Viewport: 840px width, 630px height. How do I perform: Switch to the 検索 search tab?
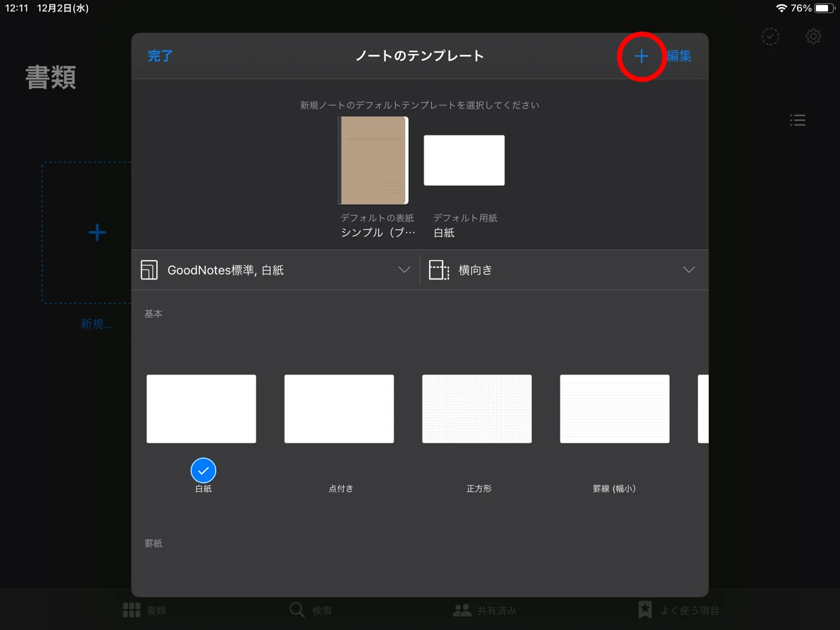(296, 610)
